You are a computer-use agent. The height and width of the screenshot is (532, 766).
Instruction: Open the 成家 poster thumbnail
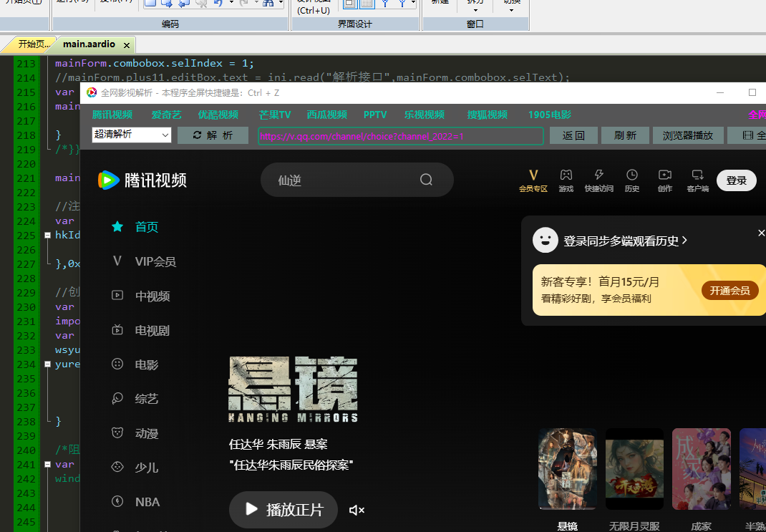pos(701,469)
